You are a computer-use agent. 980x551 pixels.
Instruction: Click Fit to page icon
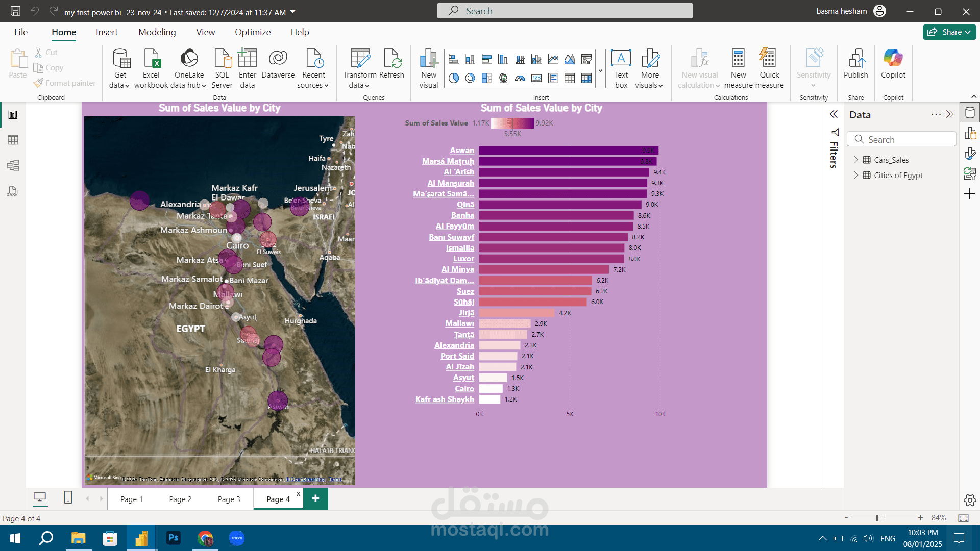point(963,518)
